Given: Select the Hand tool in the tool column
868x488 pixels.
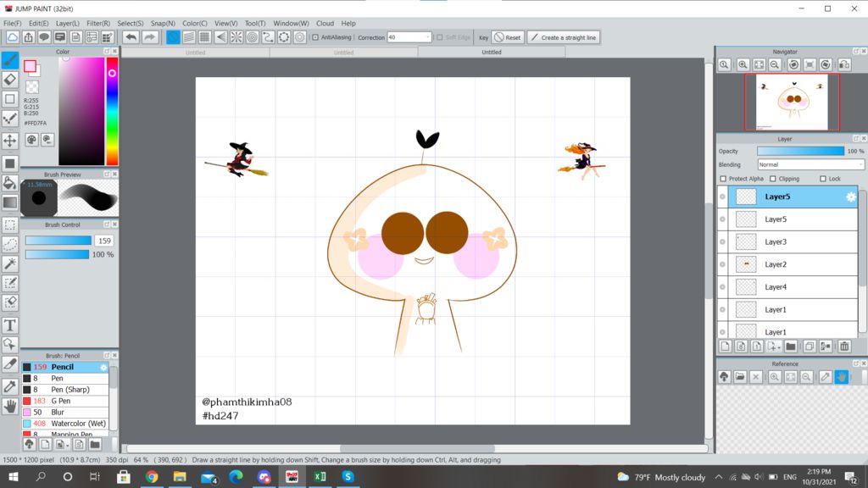Looking at the screenshot, I should (10, 407).
